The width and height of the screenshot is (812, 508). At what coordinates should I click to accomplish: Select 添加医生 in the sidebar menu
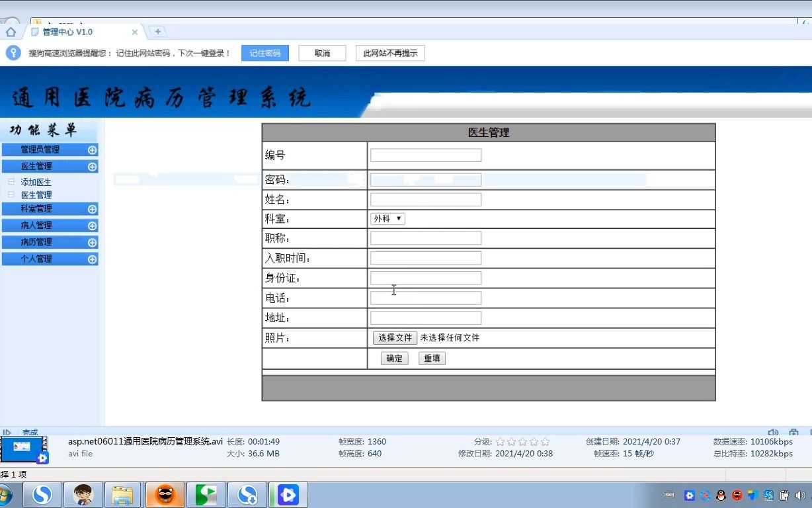(x=36, y=181)
